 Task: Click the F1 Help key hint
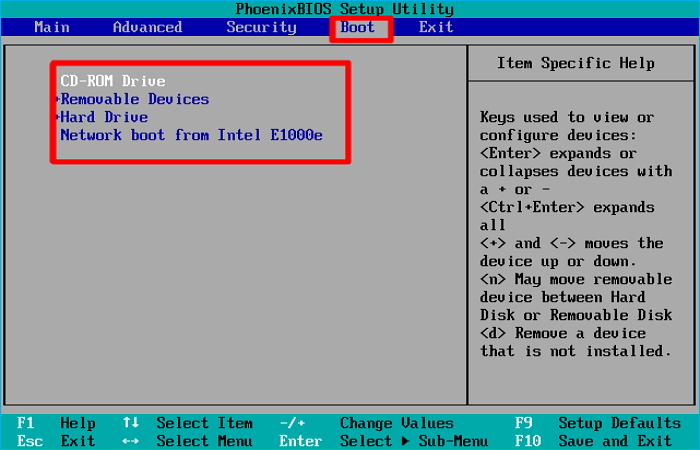point(56,423)
